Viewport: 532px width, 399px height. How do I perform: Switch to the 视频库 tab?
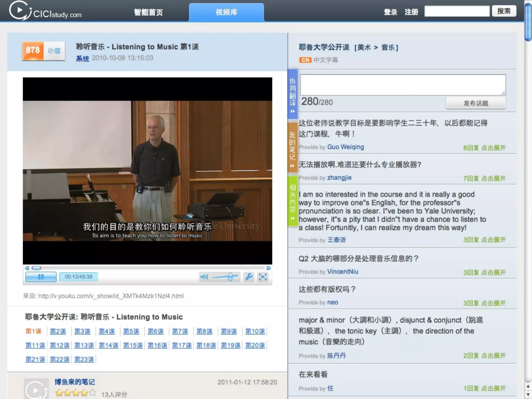tap(226, 12)
